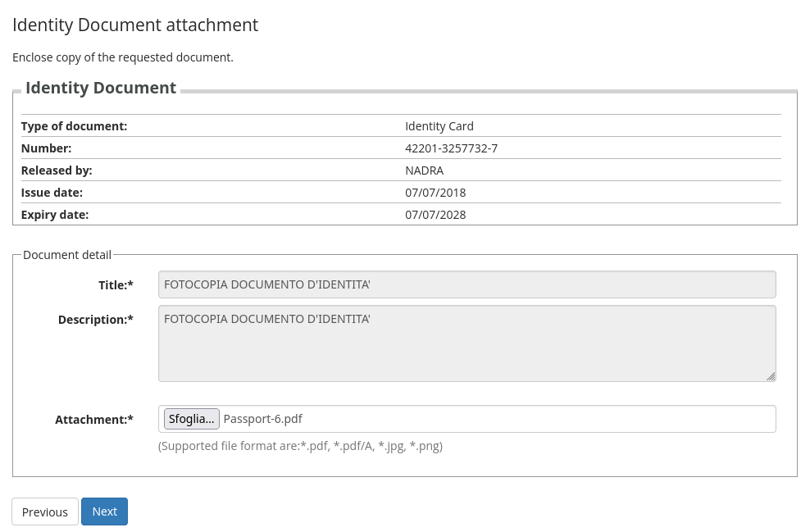Click the Identity Document section heading
The height and width of the screenshot is (532, 810).
click(101, 88)
